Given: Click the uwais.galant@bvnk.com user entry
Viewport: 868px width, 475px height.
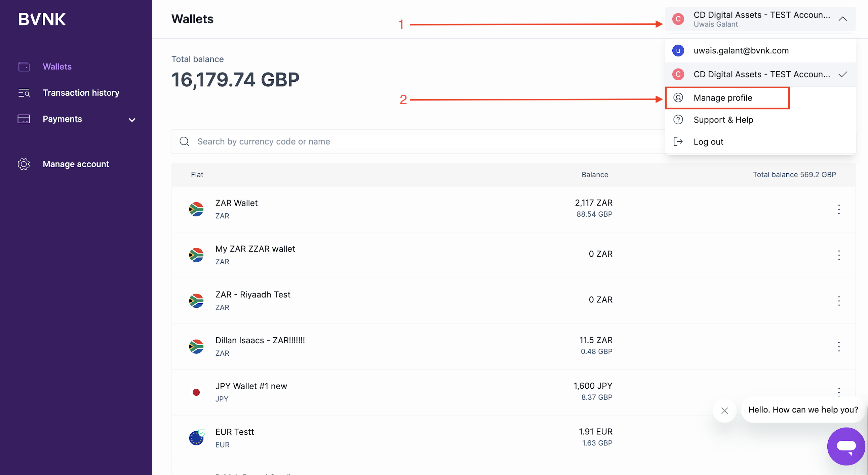Looking at the screenshot, I should [x=741, y=50].
